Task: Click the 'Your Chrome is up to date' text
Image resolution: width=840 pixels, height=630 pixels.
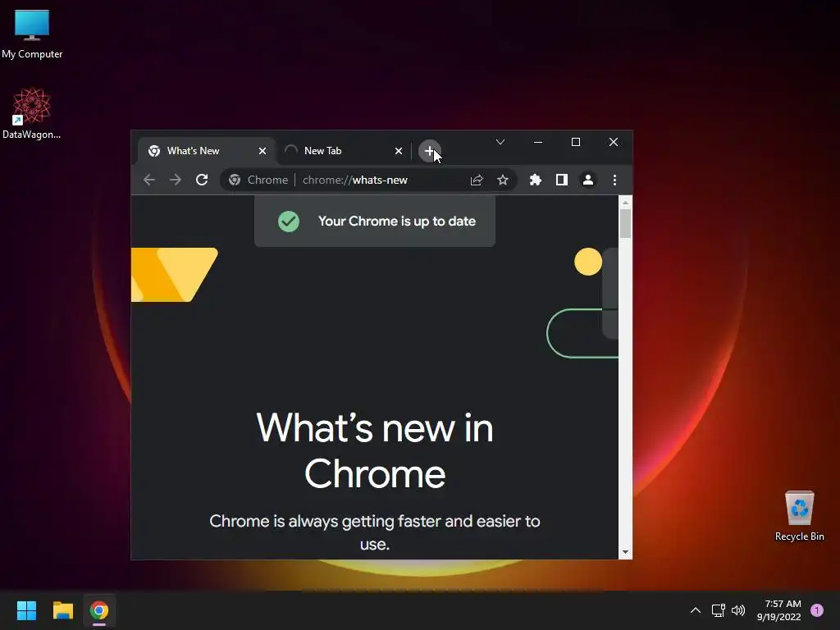Action: click(x=397, y=221)
